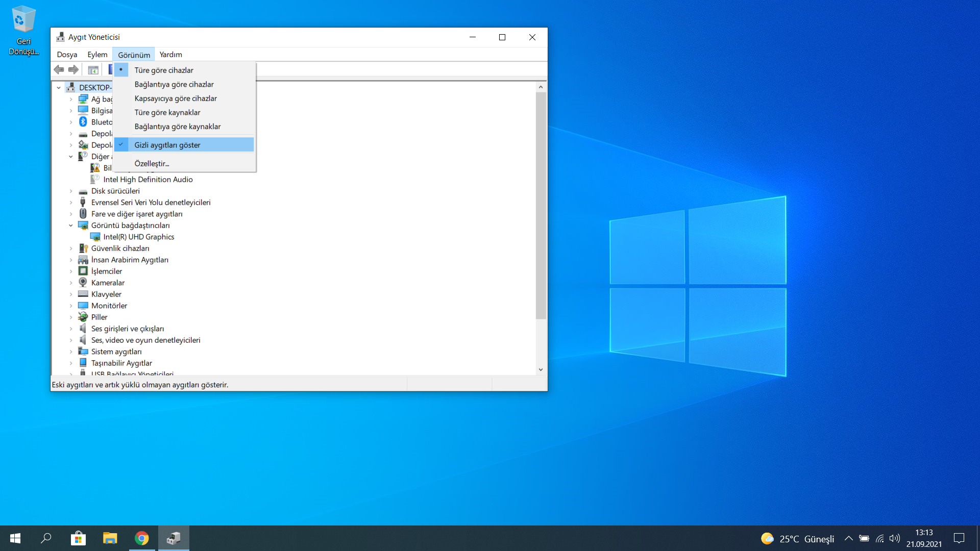The width and height of the screenshot is (980, 551).
Task: Click the Intel(R) UHD Graphics adapter icon
Action: point(95,237)
